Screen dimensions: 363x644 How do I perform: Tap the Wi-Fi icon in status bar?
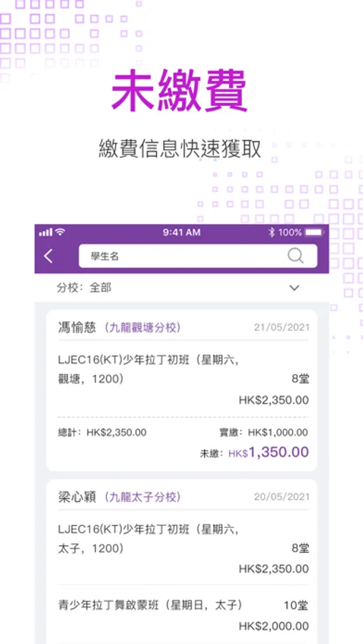(x=61, y=233)
